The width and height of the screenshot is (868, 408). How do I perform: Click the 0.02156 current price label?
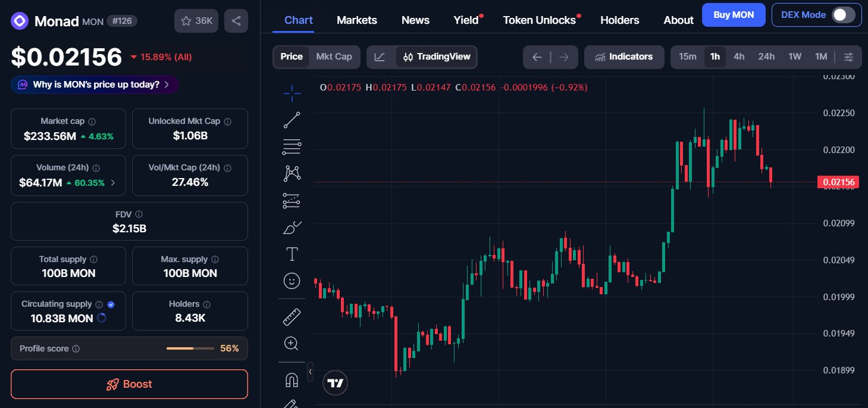[x=838, y=182]
